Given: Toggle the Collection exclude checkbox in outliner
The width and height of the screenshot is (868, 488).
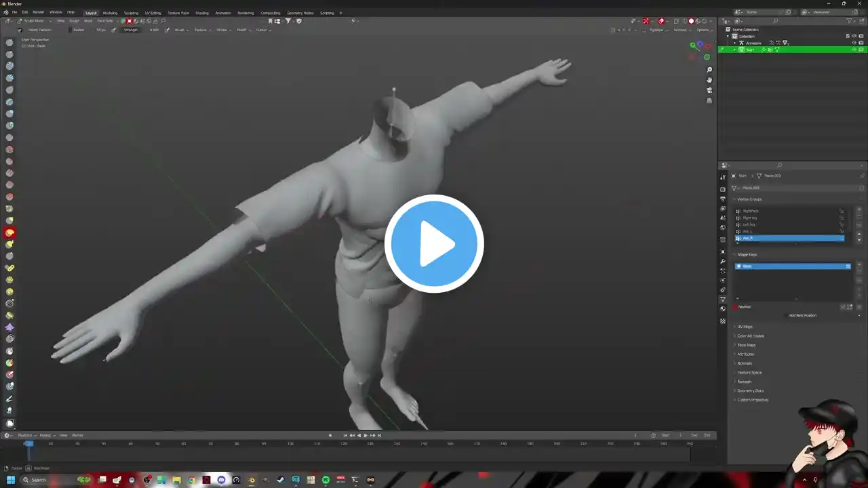Looking at the screenshot, I should point(847,36).
